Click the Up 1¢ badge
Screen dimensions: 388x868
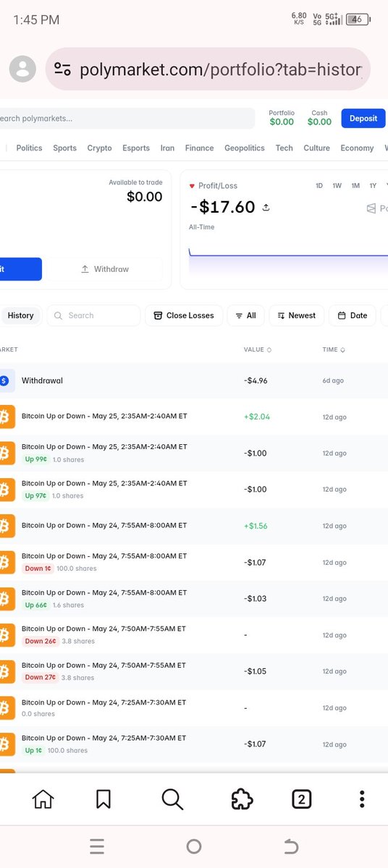coord(33,750)
